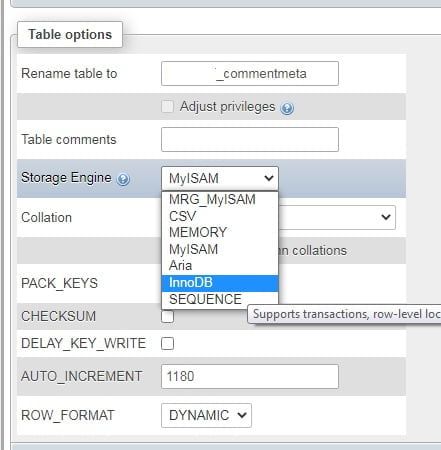Click the PACK_KEYS label

[x=59, y=283]
